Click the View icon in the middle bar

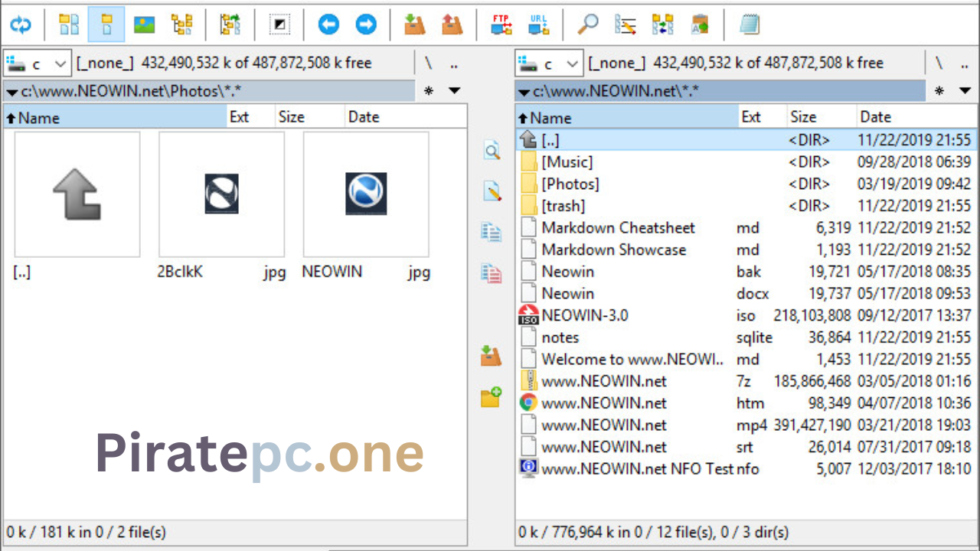tap(492, 151)
